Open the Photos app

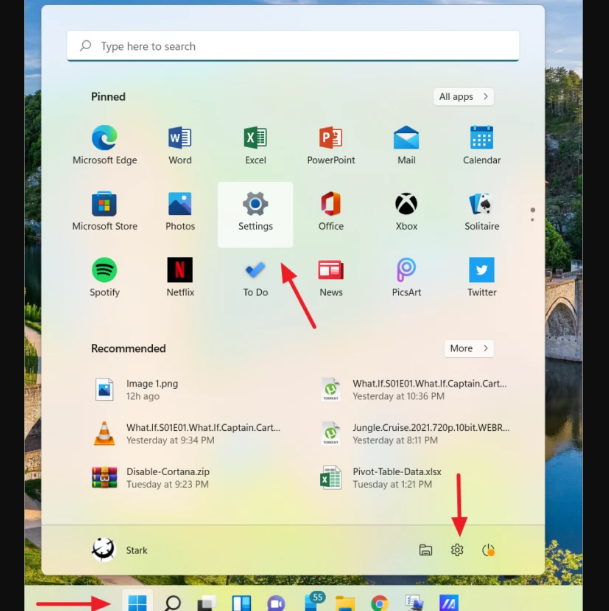tap(180, 211)
